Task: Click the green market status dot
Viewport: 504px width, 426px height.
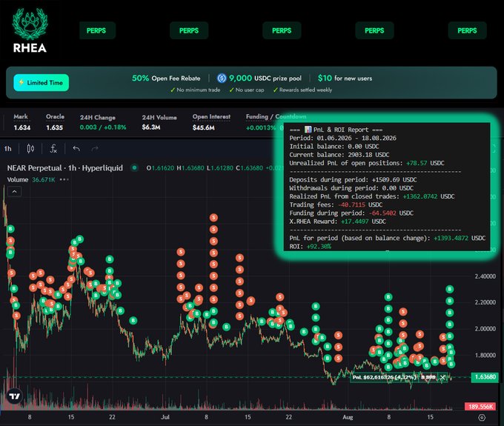Action: 135,167
